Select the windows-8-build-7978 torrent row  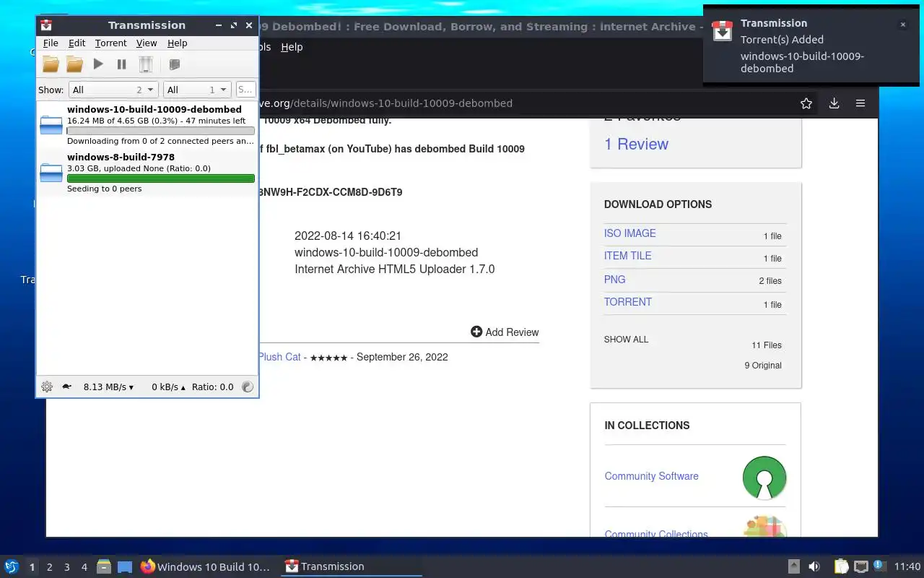coord(147,173)
